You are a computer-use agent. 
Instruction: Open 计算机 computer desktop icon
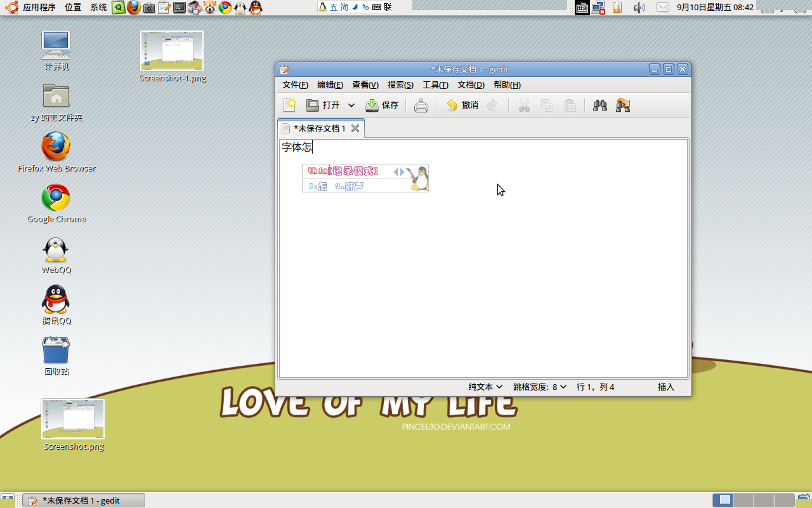click(x=56, y=51)
